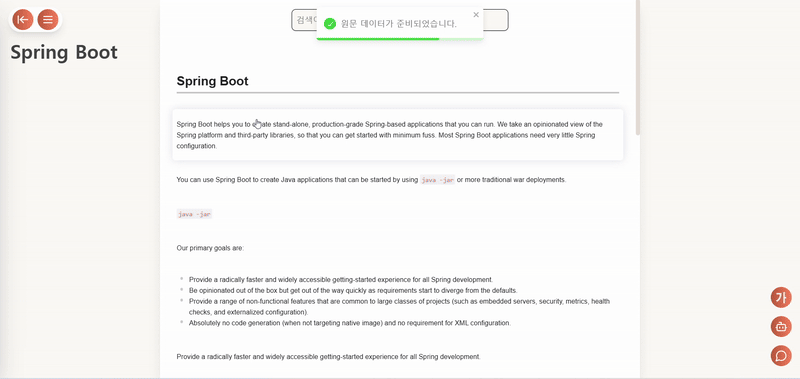
Task: Click 'Our primary goals are:' text
Action: coord(210,248)
